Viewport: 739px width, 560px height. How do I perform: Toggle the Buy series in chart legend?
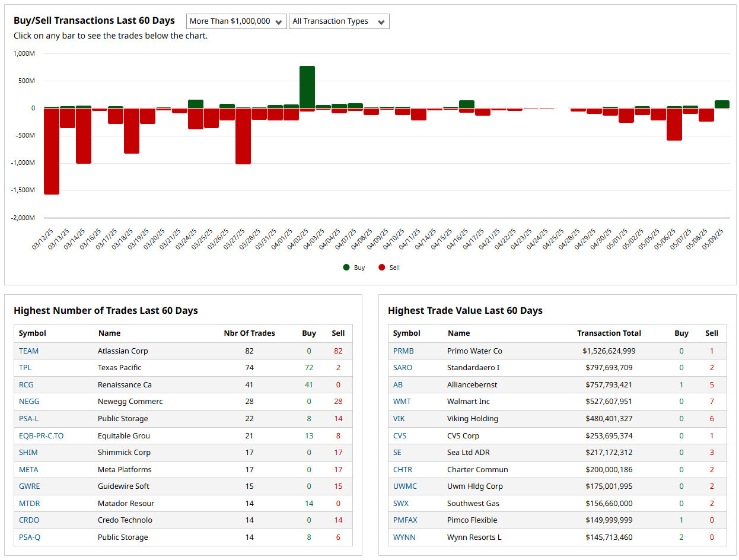(x=354, y=268)
